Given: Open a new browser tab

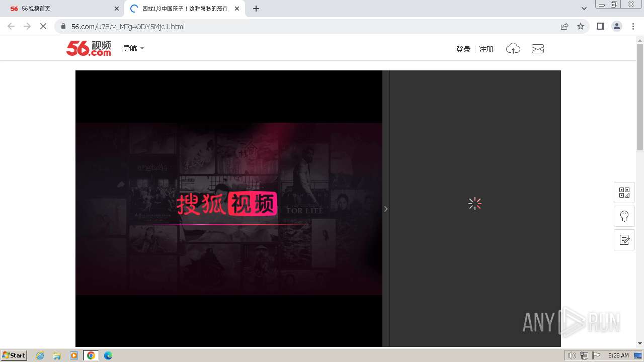Looking at the screenshot, I should coord(256,9).
